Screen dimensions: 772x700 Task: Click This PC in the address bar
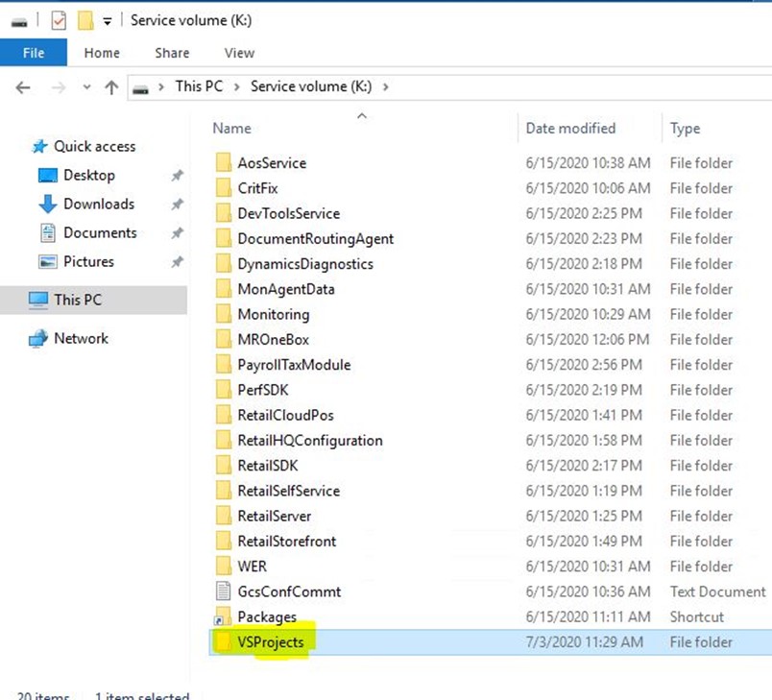click(199, 86)
